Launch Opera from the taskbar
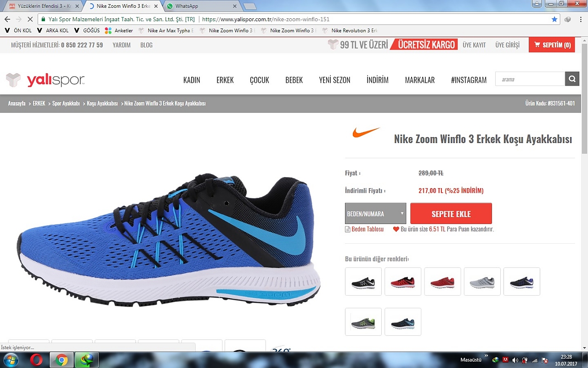Image resolution: width=588 pixels, height=368 pixels. [37, 360]
